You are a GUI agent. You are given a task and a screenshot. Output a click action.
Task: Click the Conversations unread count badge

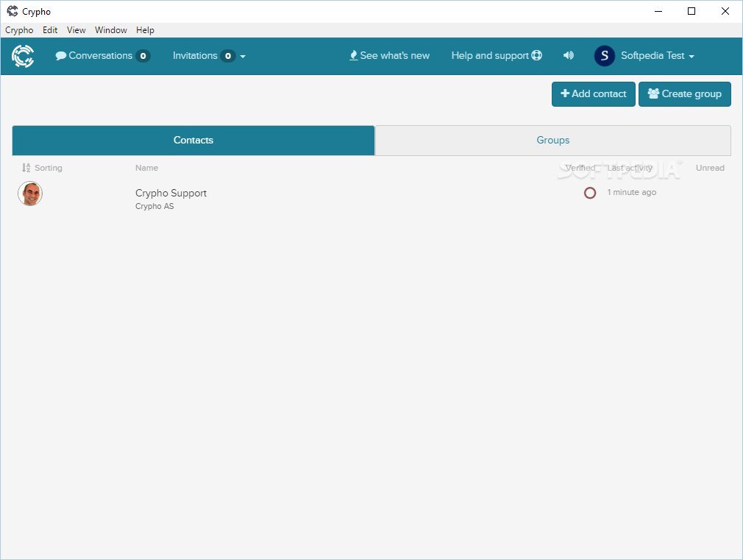tap(143, 56)
